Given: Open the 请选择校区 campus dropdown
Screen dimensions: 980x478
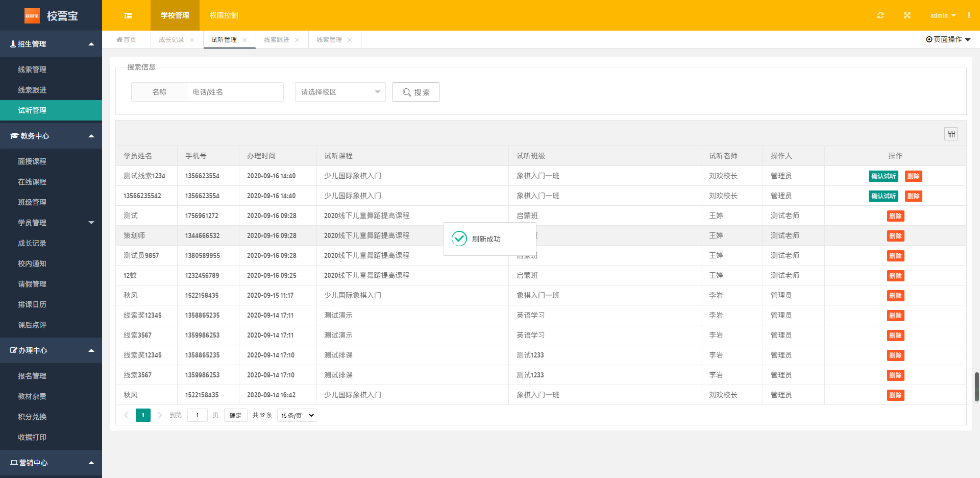Looking at the screenshot, I should tap(340, 92).
